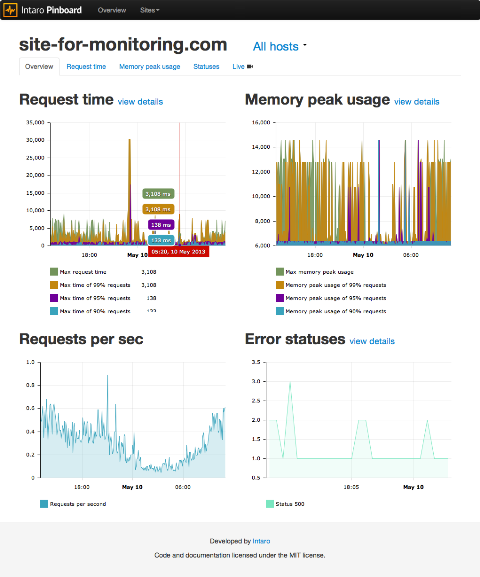Click the Status 500 legend swatch
The width and height of the screenshot is (480, 577).
point(270,504)
